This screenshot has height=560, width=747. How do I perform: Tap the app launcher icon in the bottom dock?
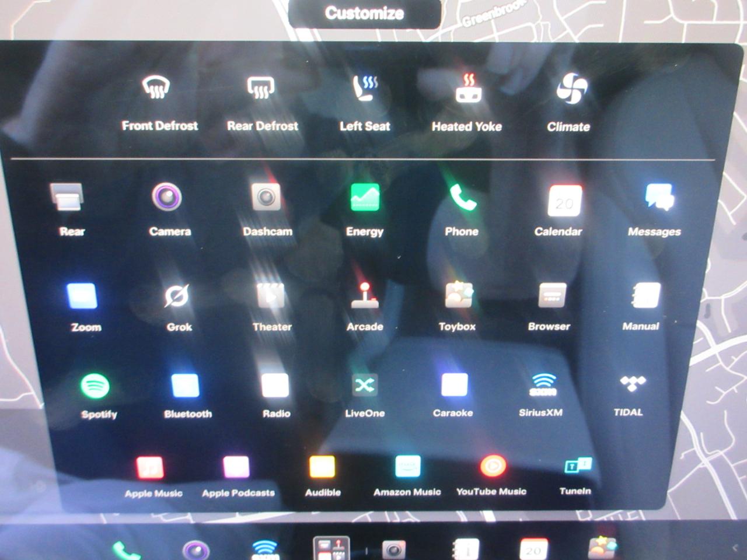click(331, 549)
